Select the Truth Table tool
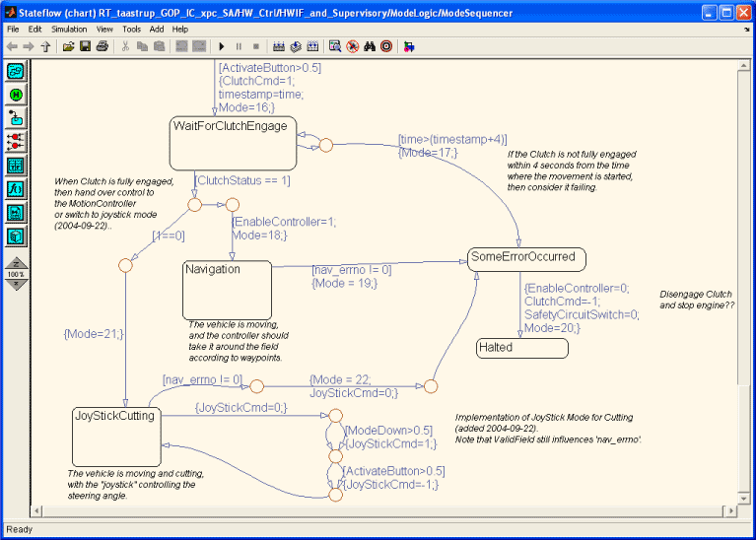756x540 pixels. tap(17, 166)
